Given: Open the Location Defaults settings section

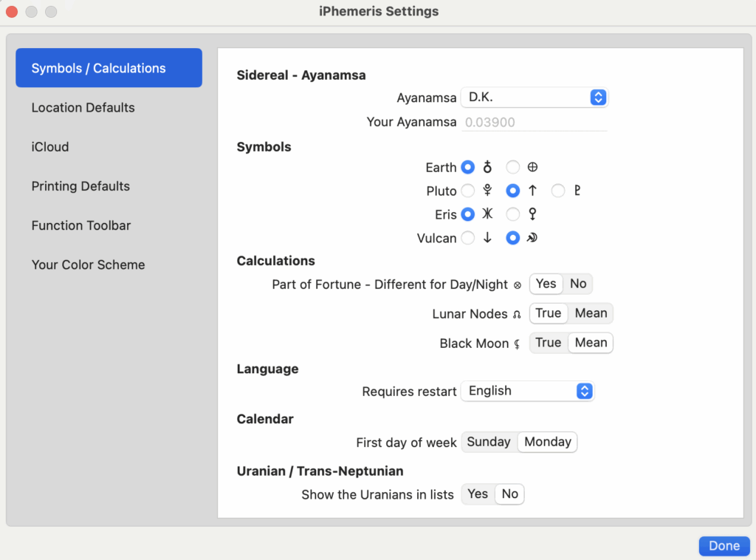Looking at the screenshot, I should 83,108.
